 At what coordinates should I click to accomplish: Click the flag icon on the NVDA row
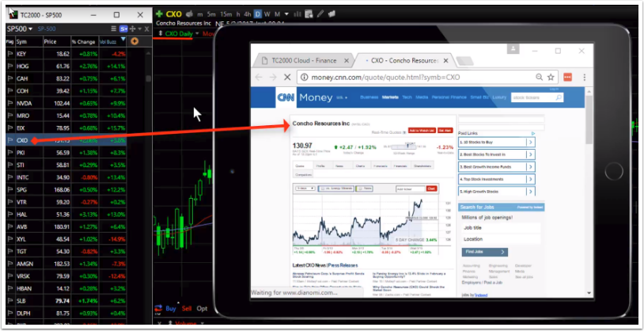[x=9, y=103]
